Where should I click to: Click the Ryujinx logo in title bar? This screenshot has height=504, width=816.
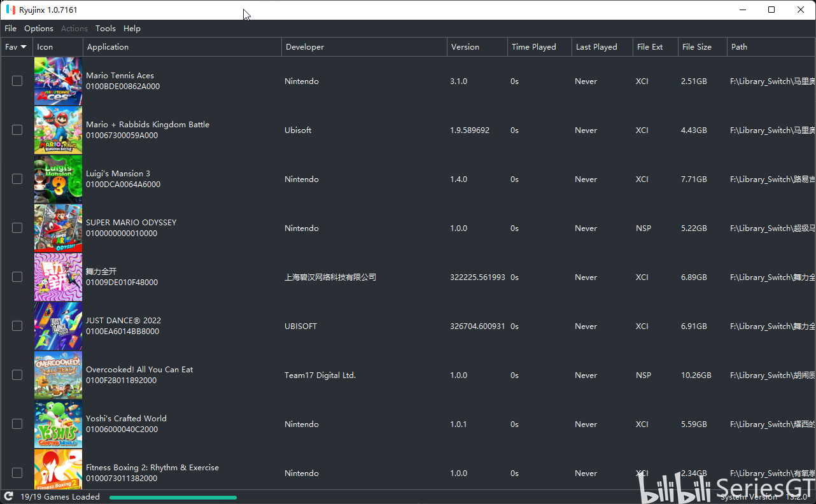point(10,10)
